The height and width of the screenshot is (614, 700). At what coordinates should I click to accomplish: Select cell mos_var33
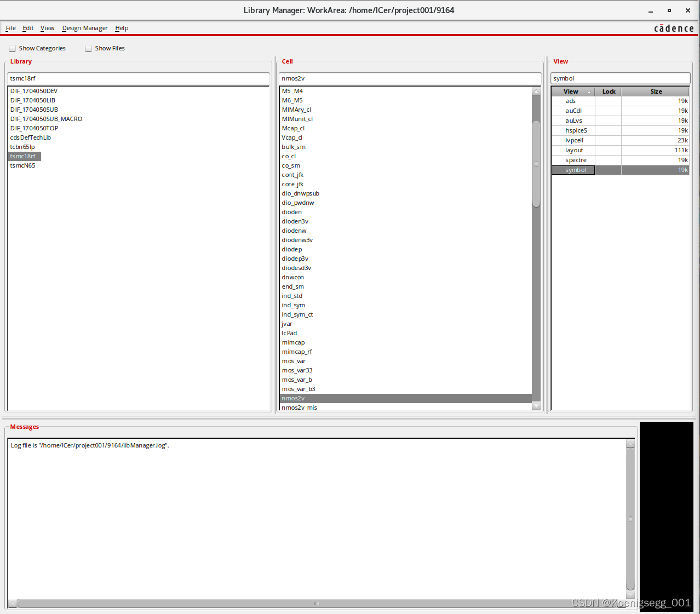[297, 370]
